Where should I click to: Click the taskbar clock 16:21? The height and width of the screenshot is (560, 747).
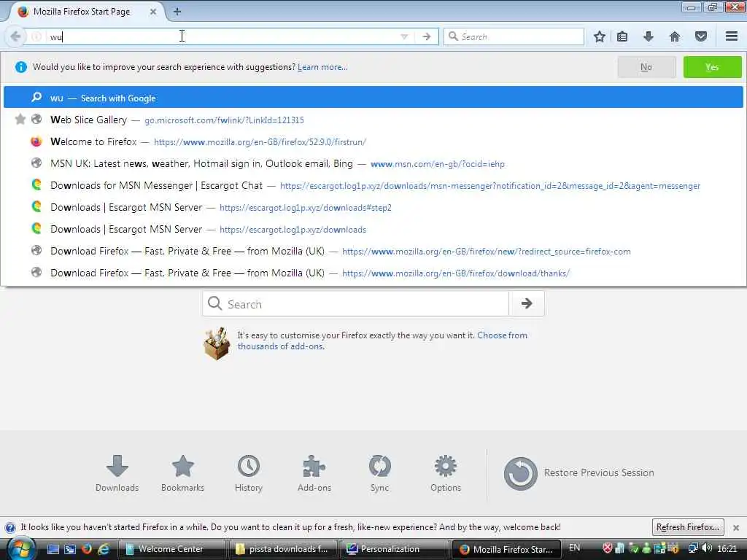[727, 548]
